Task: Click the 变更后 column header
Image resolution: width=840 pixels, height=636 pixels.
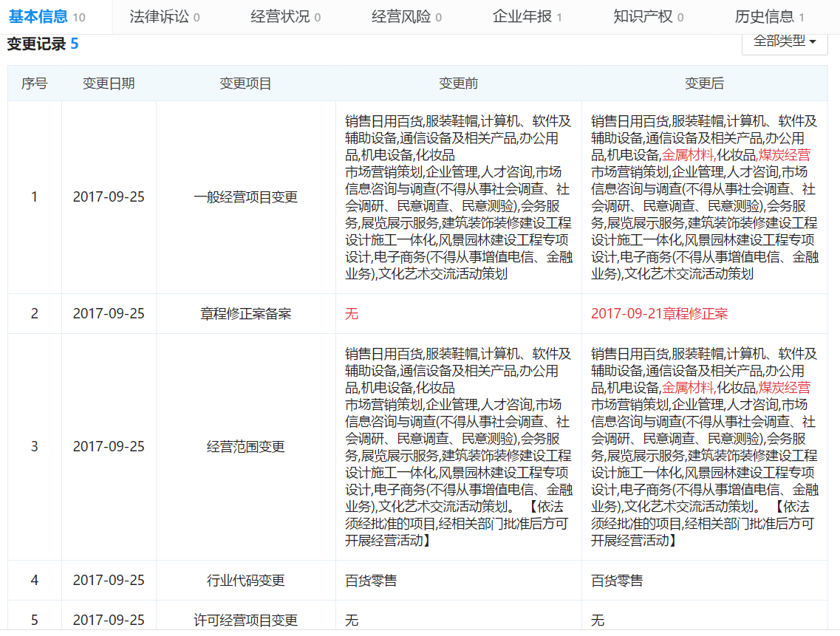Action: 705,83
